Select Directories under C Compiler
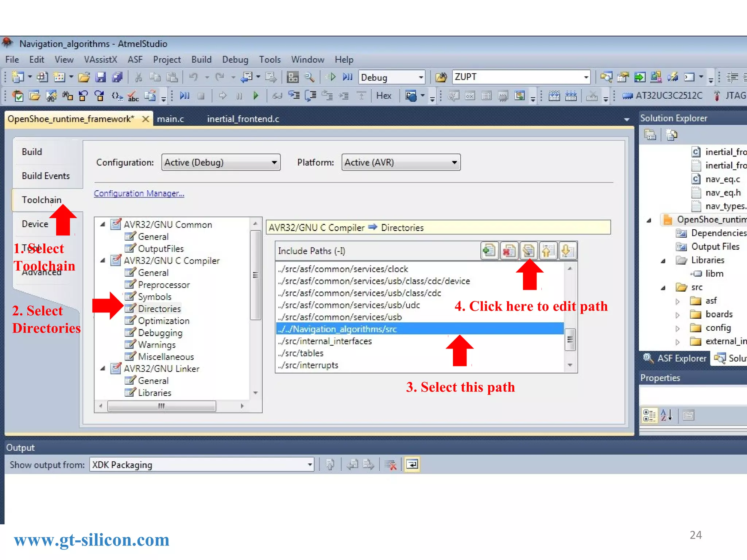 (x=159, y=308)
